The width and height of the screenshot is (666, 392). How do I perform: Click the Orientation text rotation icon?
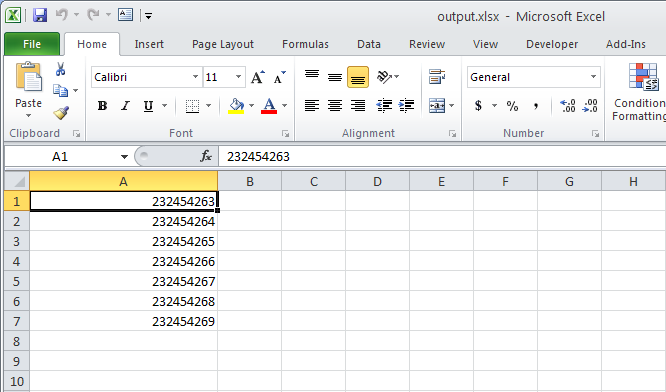(384, 77)
